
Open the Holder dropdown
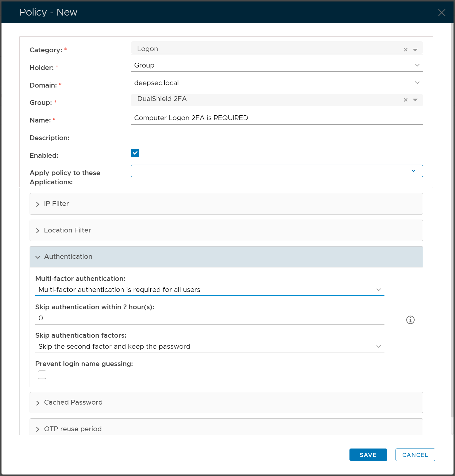(277, 65)
